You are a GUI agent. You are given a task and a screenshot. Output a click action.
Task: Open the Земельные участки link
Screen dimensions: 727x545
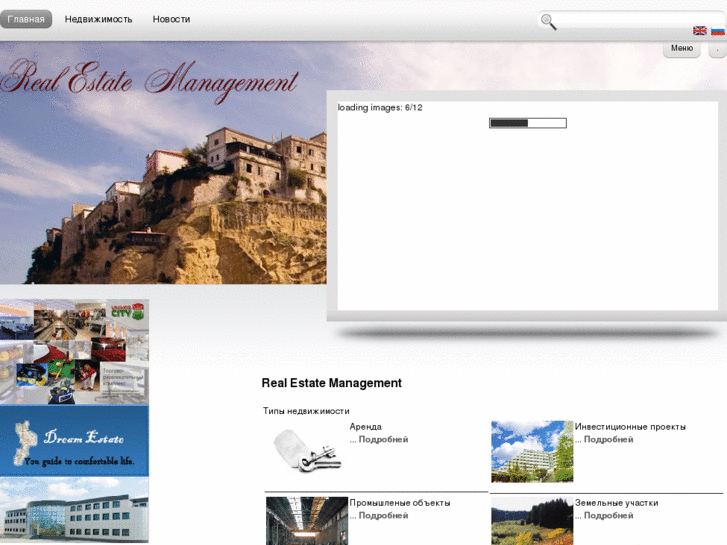click(616, 503)
